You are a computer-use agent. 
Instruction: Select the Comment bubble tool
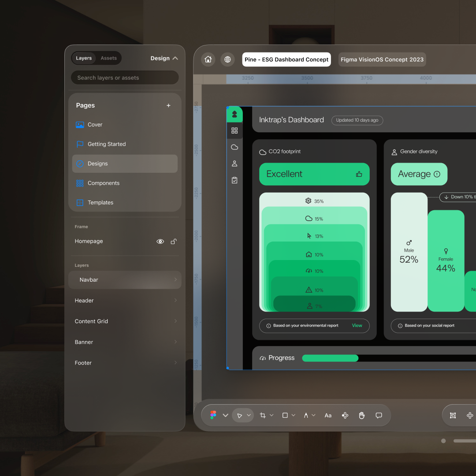379,415
